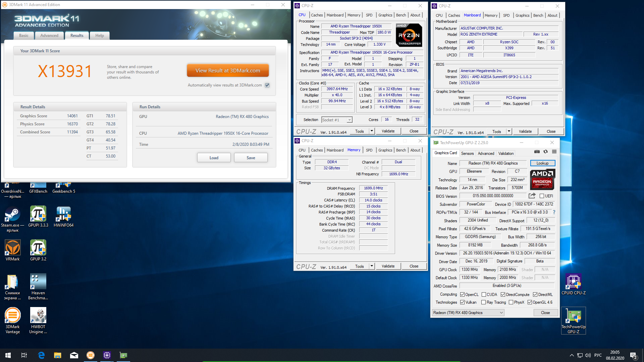
Task: Open Mail app from taskbar
Action: pos(74,355)
